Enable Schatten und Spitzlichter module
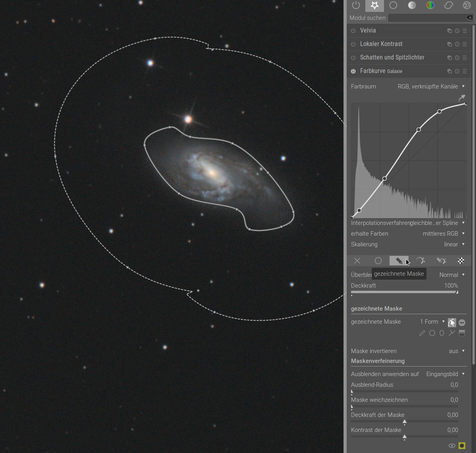 (353, 58)
